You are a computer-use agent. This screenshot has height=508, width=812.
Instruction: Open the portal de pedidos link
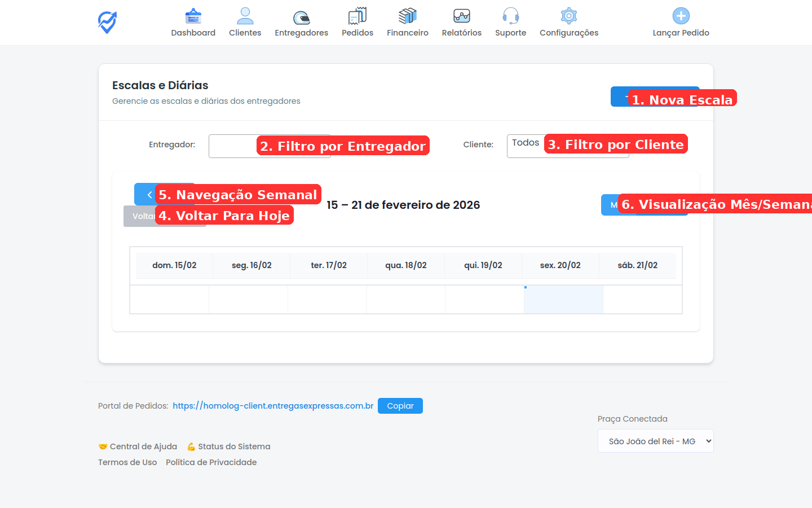tap(273, 406)
